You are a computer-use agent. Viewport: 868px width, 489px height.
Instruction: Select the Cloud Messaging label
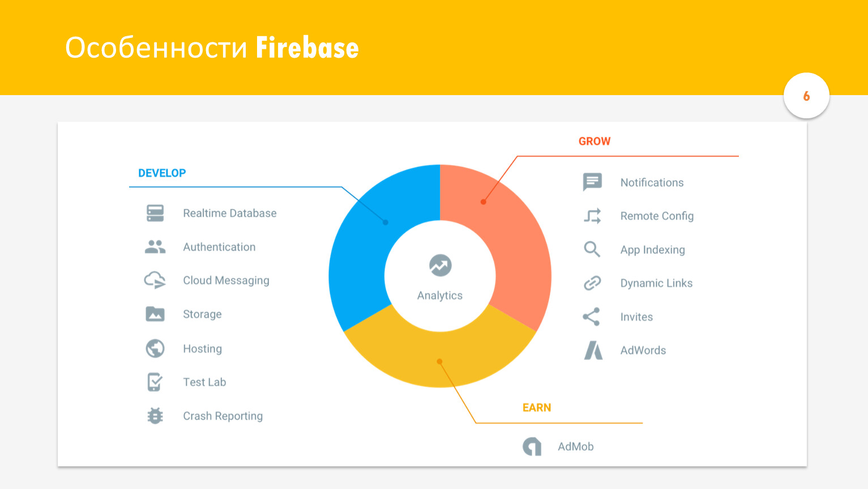[x=226, y=281]
